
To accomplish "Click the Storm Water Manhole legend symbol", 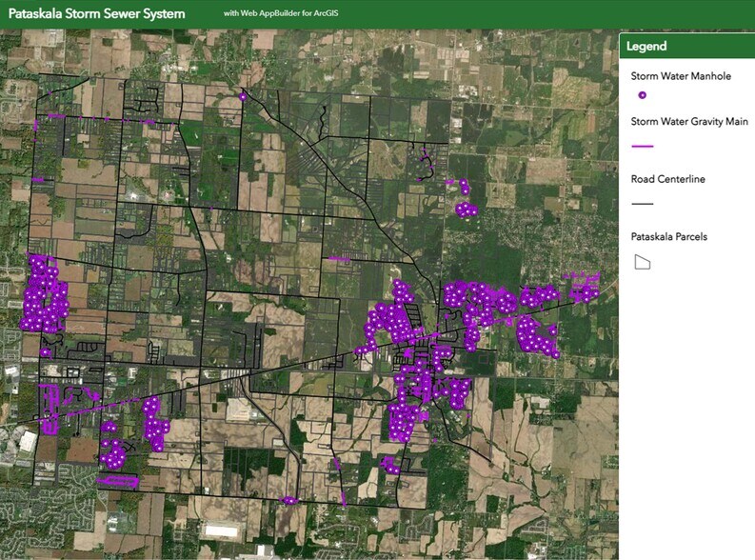I will pyautogui.click(x=642, y=95).
